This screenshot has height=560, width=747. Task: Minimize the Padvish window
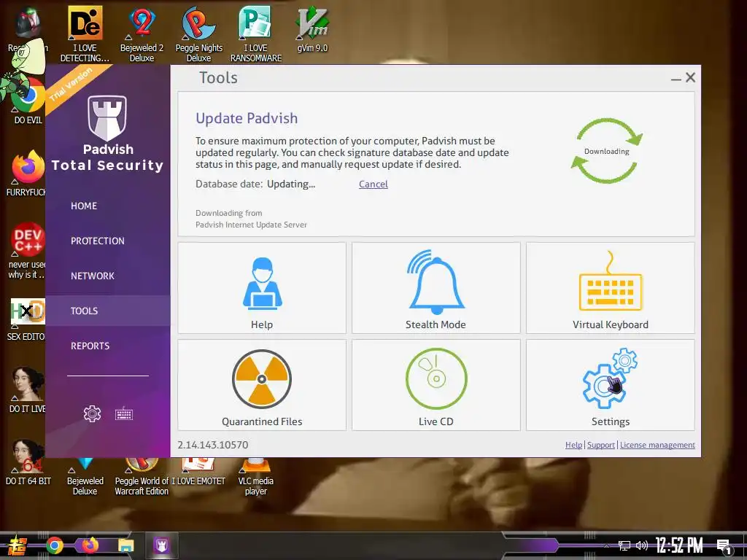(676, 78)
